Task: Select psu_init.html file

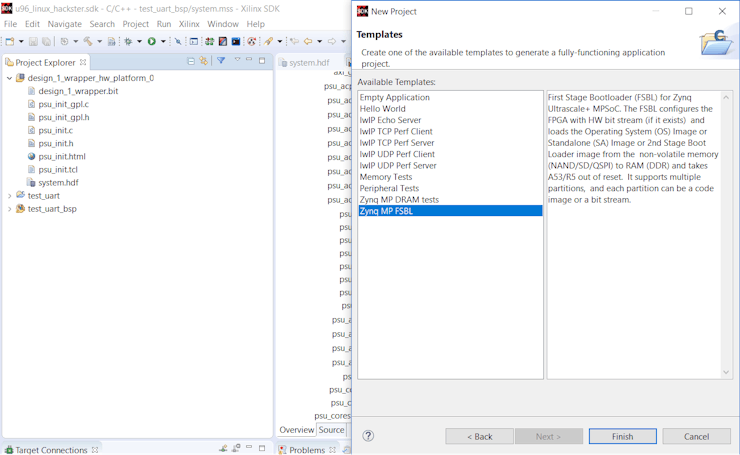Action: (62, 156)
